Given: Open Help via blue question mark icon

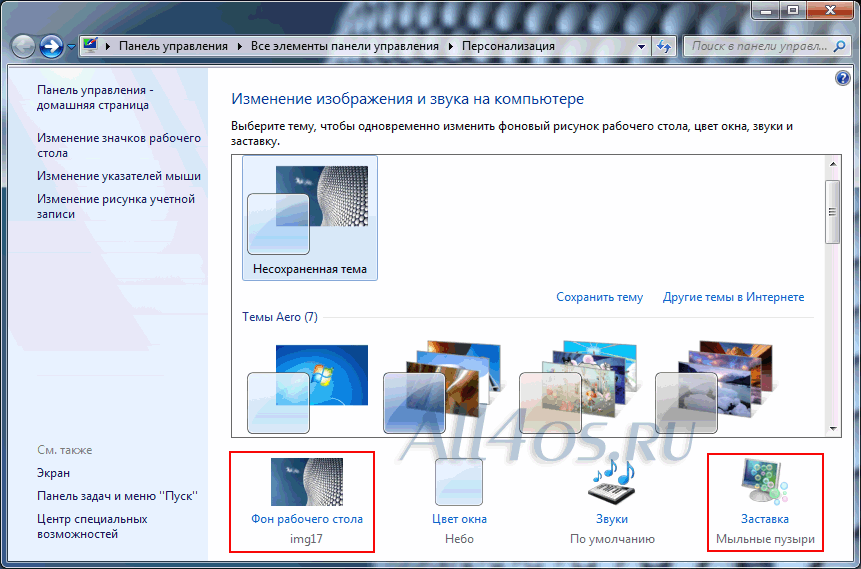Looking at the screenshot, I should (842, 78).
